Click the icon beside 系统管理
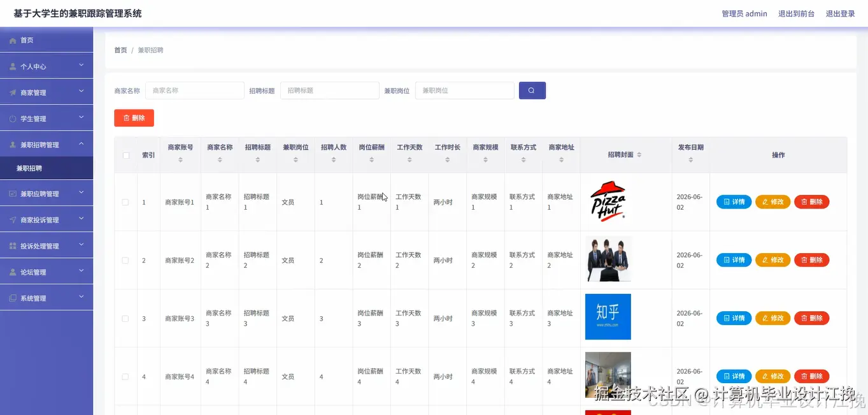 coord(13,298)
